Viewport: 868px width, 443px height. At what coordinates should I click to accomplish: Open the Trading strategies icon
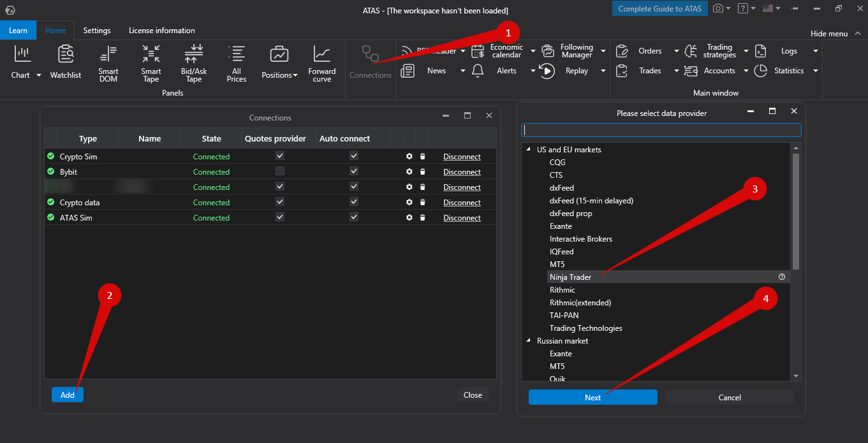click(x=691, y=51)
